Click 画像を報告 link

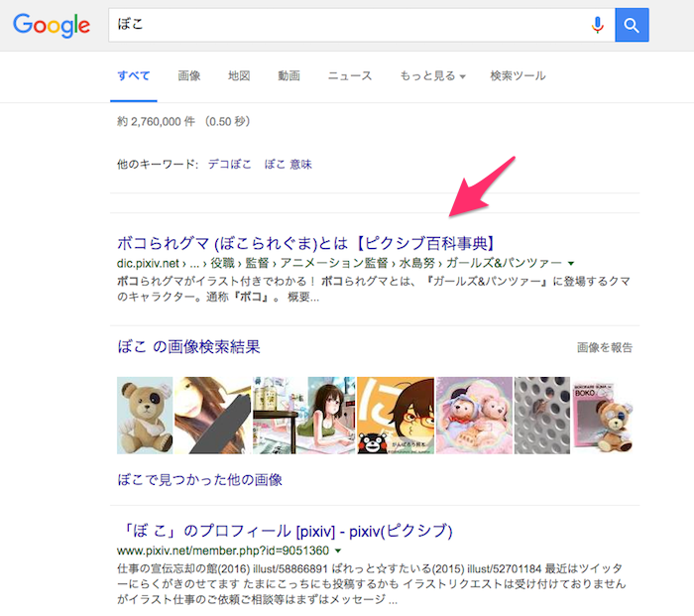(605, 347)
